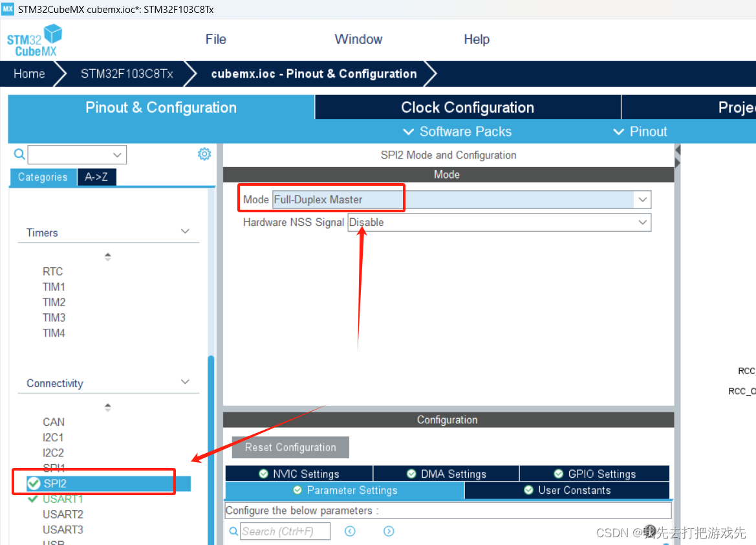Open the SPI2 Mode dropdown
Viewport: 756px width, 545px height.
[x=642, y=199]
